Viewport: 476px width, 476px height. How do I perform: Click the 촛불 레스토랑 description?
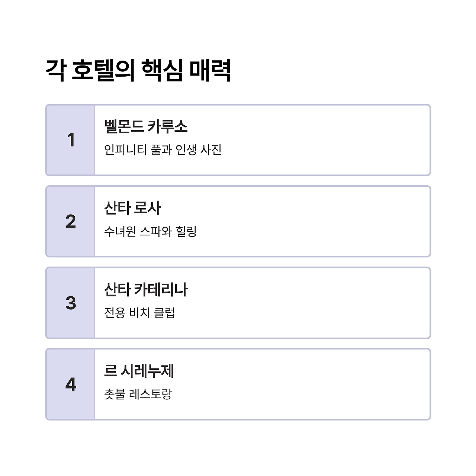[138, 394]
